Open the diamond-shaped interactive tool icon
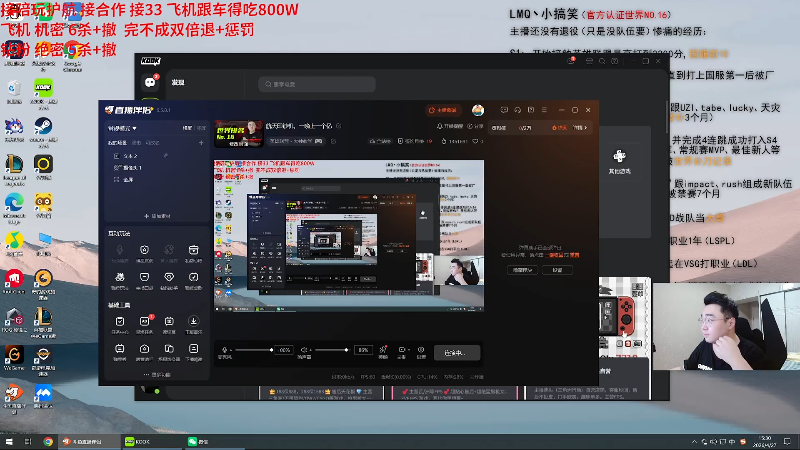This screenshot has height=450, width=800. pos(169,277)
